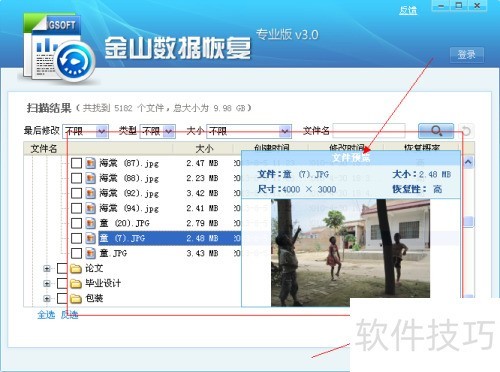Open the 大小 filter dropdown
Viewport: 500px width, 372px height.
click(249, 131)
